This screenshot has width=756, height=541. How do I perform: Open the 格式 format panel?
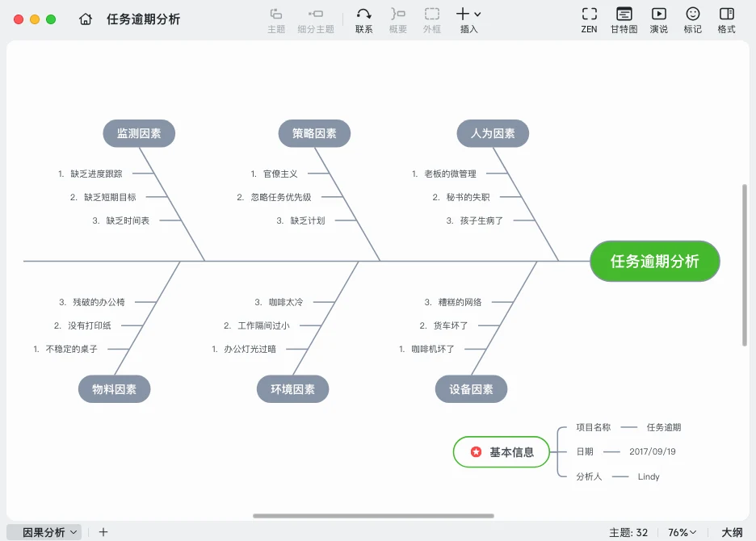click(x=725, y=19)
